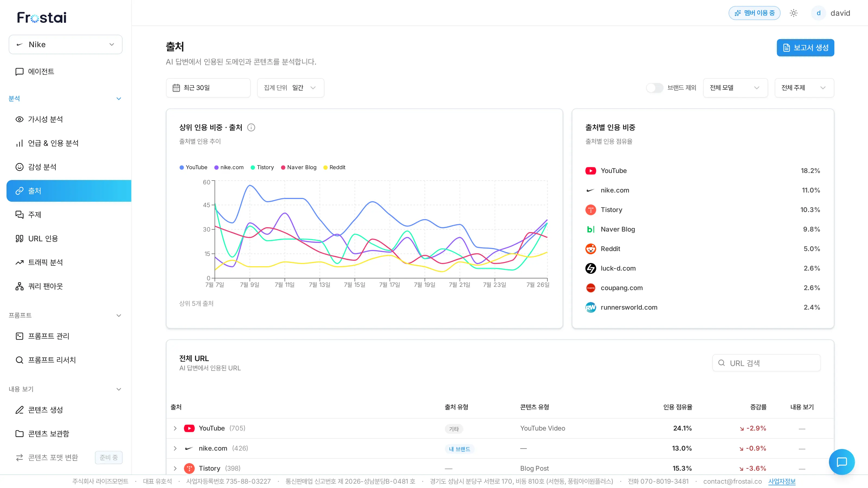Image resolution: width=868 pixels, height=488 pixels.
Task: Expand the nike.com (426) table row
Action: click(x=175, y=449)
